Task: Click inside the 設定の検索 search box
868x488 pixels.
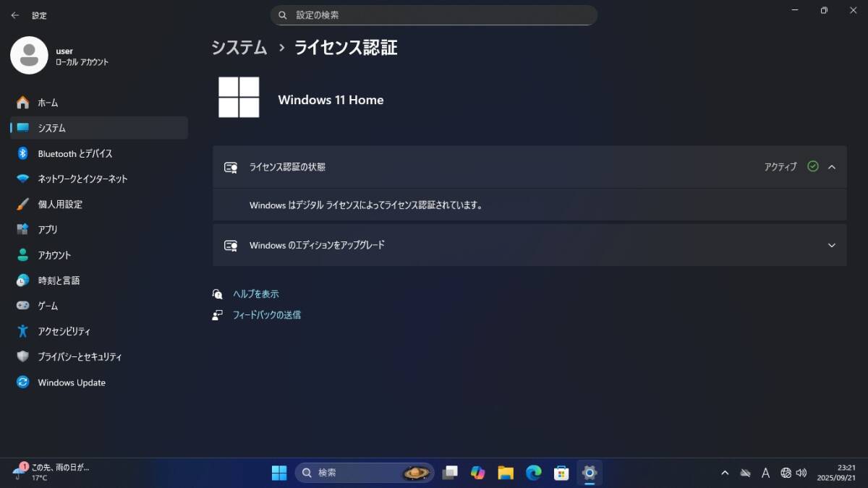Action: coord(434,15)
